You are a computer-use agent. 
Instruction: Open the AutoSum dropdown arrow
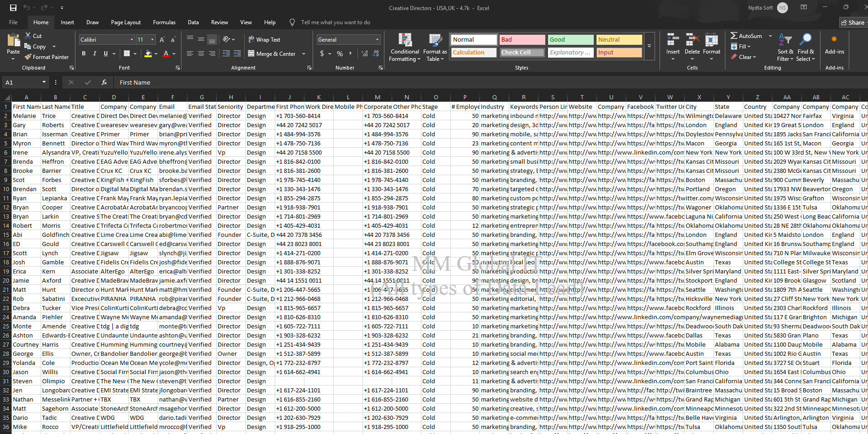point(770,36)
